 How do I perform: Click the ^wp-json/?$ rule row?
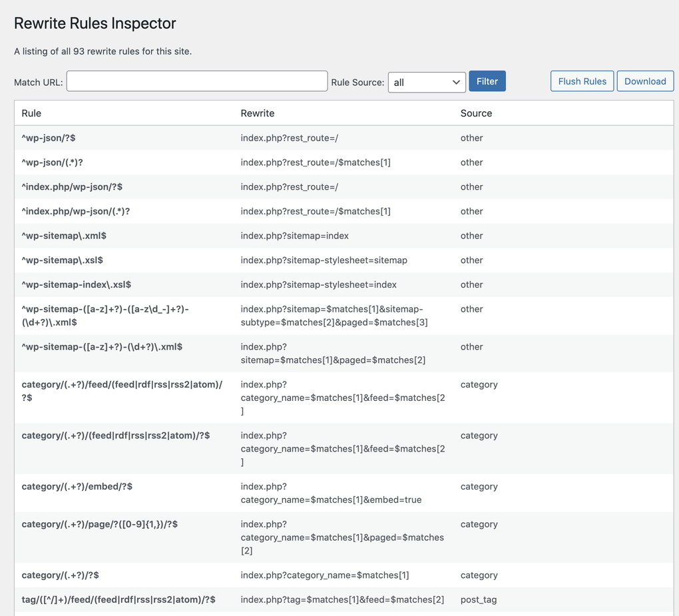(344, 139)
